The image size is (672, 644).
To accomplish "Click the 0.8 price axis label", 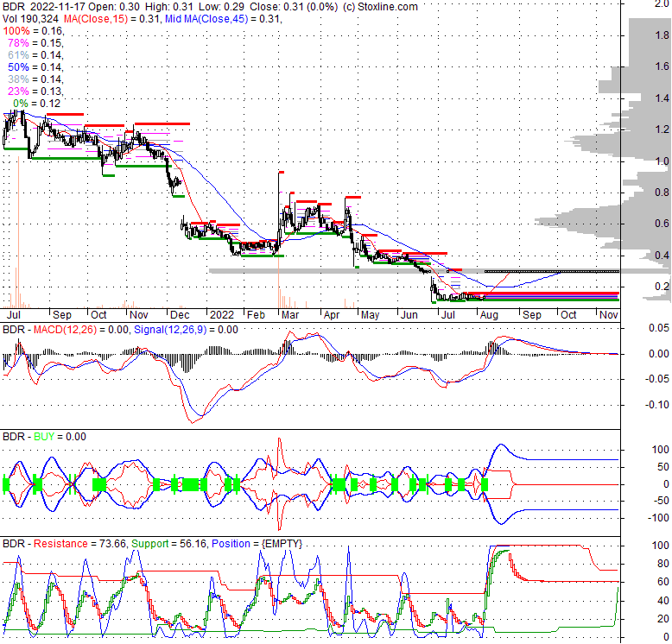I will click(x=662, y=193).
